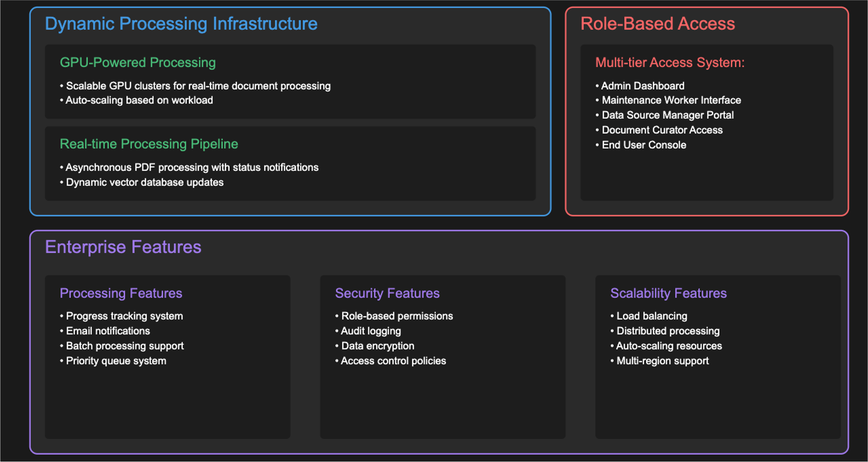868x462 pixels.
Task: Click the Dynamic Processing Infrastructure heading
Action: tap(181, 24)
